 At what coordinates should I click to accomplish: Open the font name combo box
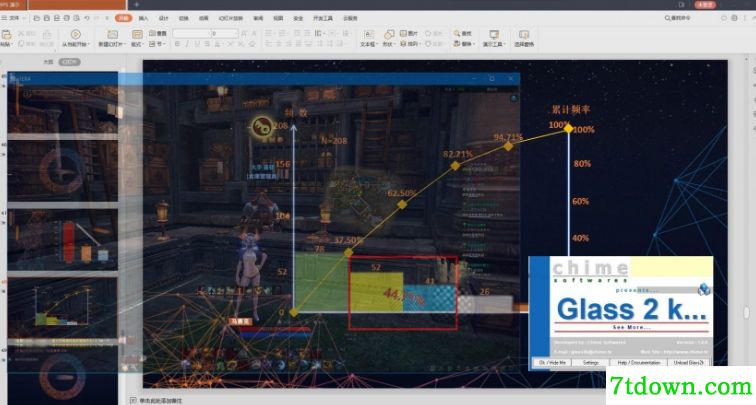tap(191, 33)
